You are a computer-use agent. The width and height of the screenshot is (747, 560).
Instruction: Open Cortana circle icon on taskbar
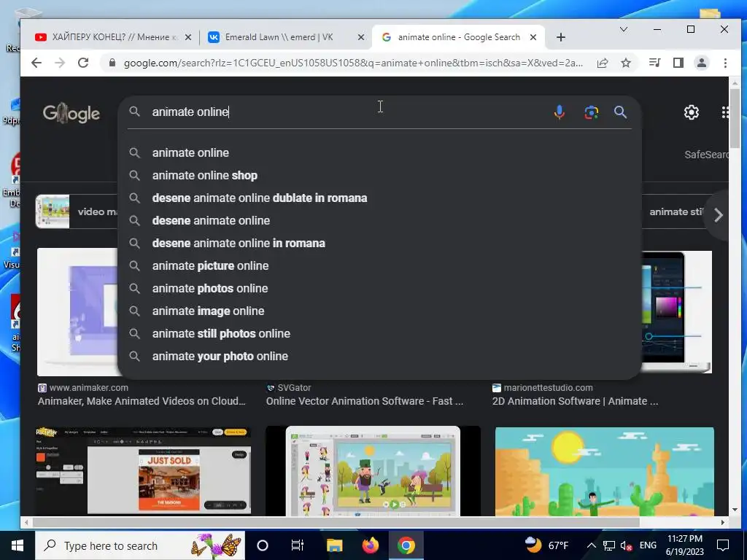tap(263, 545)
